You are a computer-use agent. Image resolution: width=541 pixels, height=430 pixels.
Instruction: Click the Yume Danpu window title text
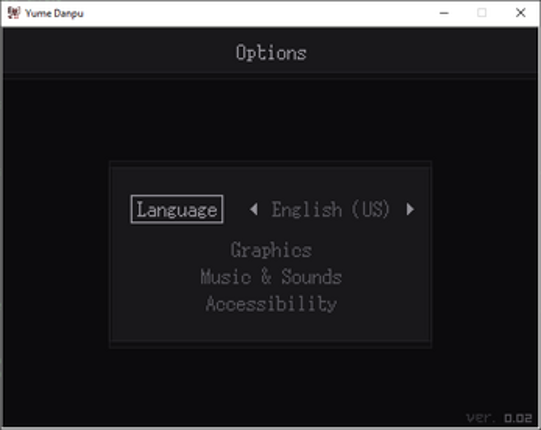coord(54,13)
